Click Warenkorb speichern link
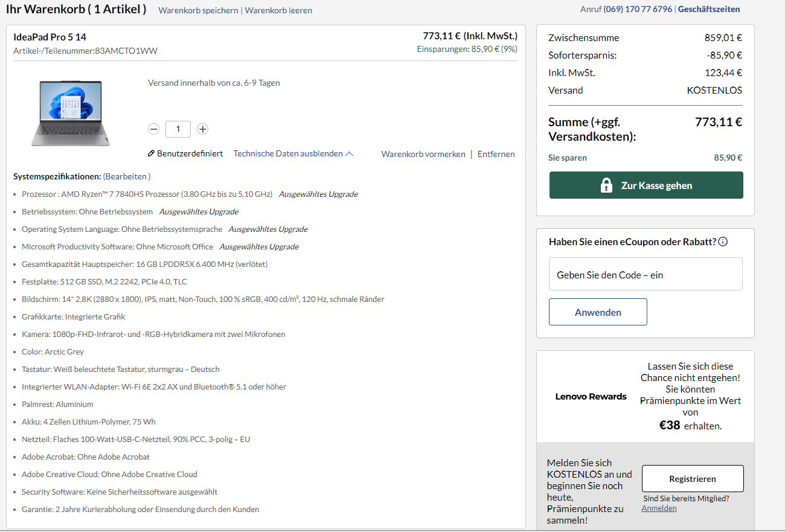This screenshot has height=532, width=785. tap(198, 10)
